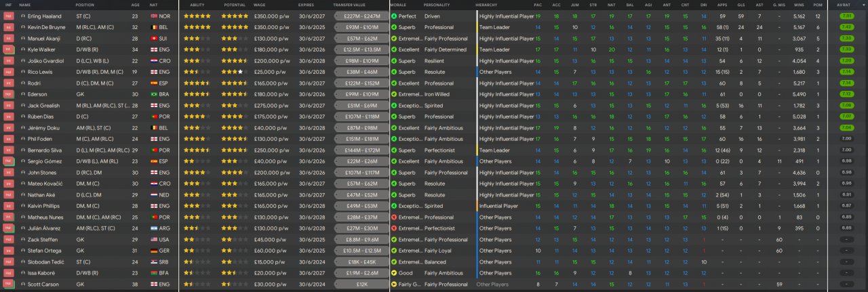868x292 pixels.
Task: Select Ederson's £180,000 p/w wage
Action: (271, 94)
